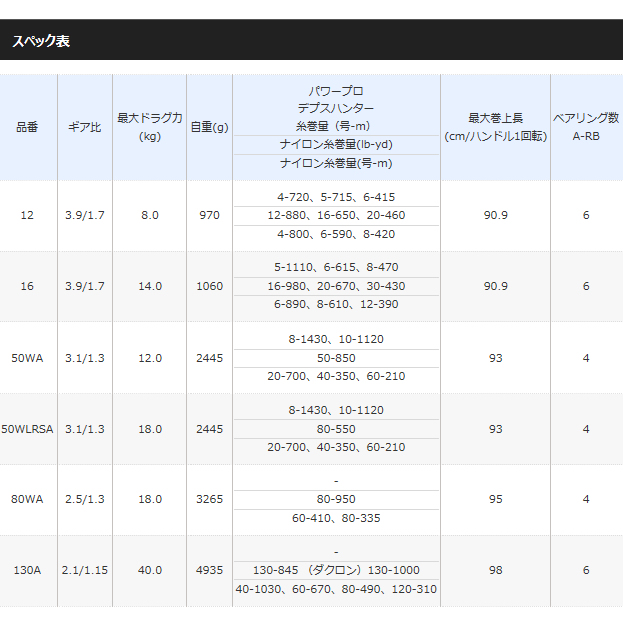Image resolution: width=623 pixels, height=623 pixels.
Task: Click drag value 12.0
Action: (x=150, y=358)
